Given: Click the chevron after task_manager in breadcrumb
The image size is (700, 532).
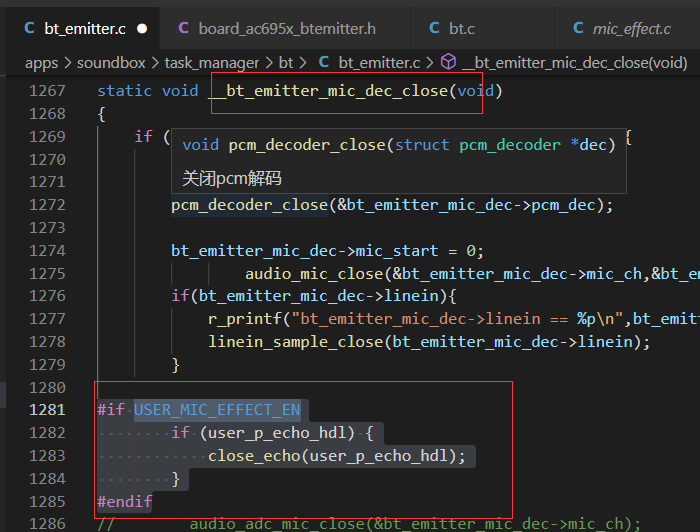Looking at the screenshot, I should [x=269, y=63].
